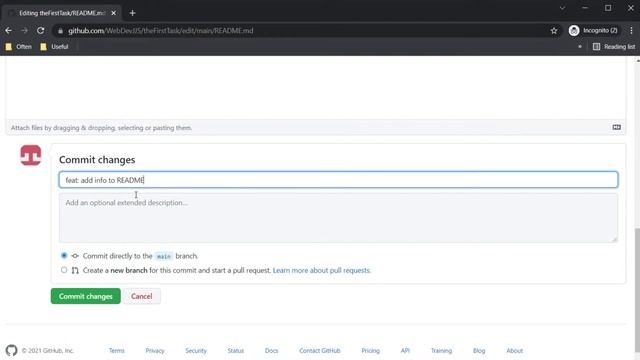This screenshot has width=640, height=360.
Task: Click the commit message input field
Action: (338, 180)
